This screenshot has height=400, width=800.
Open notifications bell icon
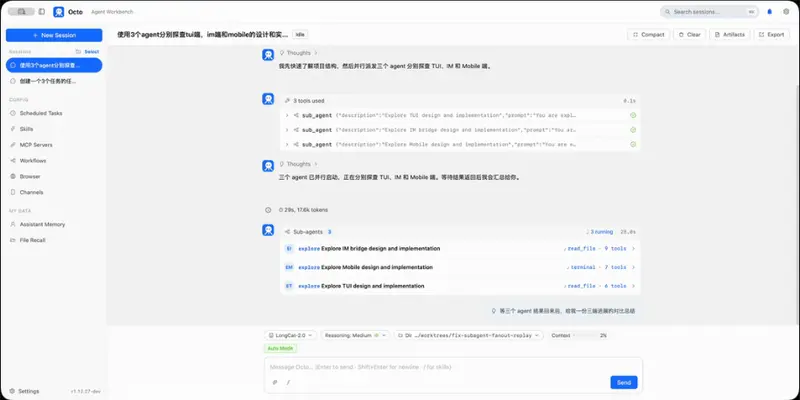pyautogui.click(x=770, y=12)
